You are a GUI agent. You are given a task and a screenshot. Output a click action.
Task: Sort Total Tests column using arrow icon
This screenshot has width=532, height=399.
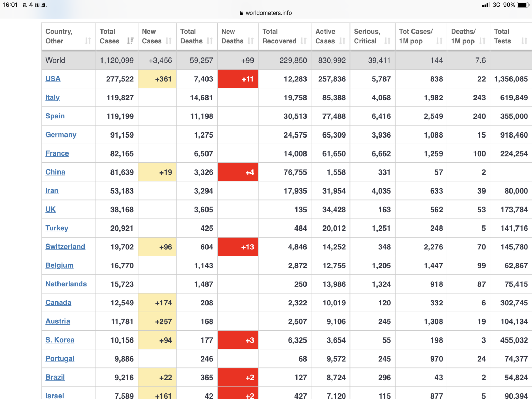tap(524, 41)
